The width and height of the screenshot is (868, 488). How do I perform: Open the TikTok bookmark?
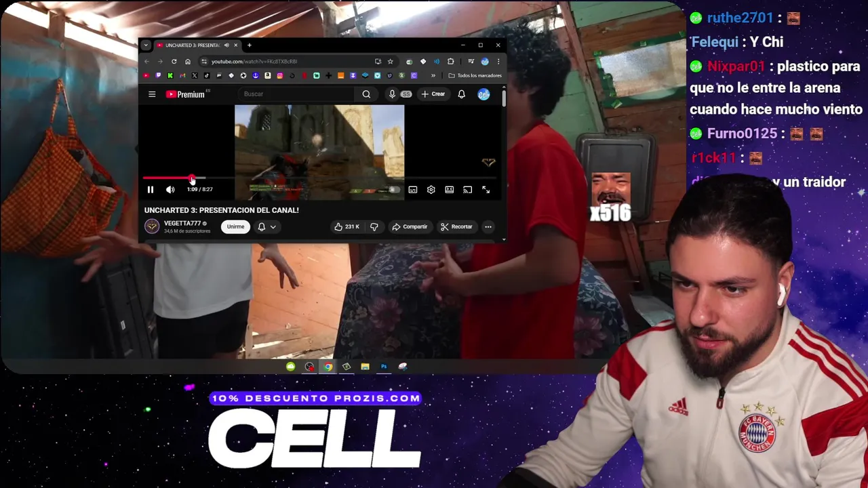coord(207,75)
